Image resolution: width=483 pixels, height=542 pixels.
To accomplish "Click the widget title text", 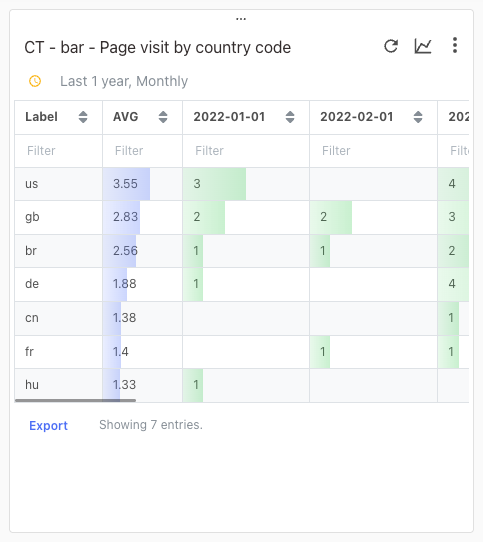I will pyautogui.click(x=158, y=48).
